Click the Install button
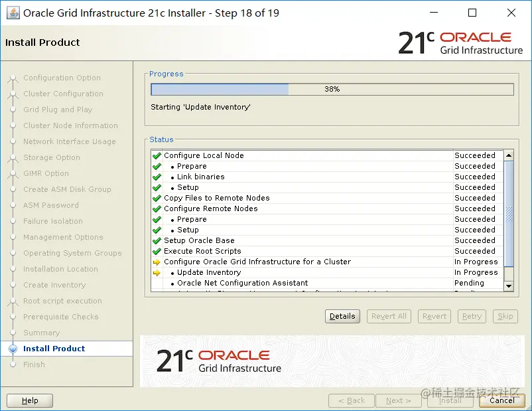Screen dimensions: 532x411 (450, 400)
